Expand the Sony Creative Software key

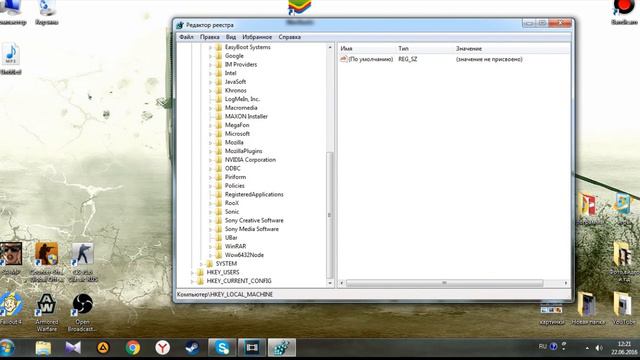(x=210, y=220)
